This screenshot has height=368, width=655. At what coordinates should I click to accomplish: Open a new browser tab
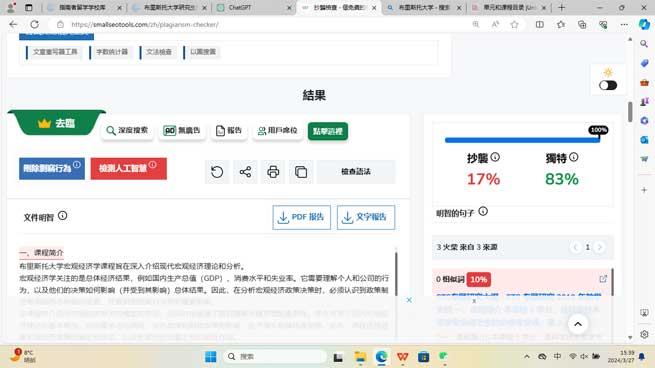click(x=561, y=8)
